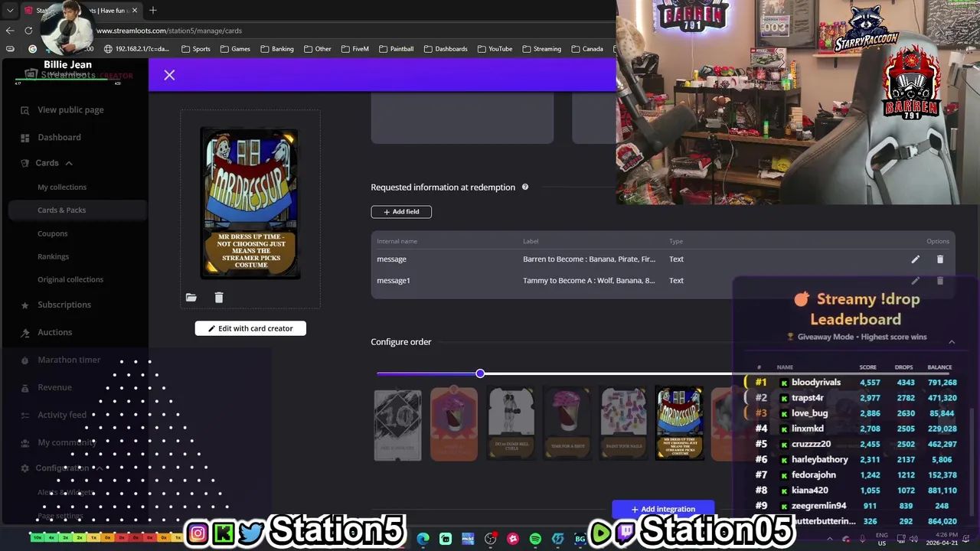This screenshot has width=980, height=551.
Task: Open a new browser tab
Action: pyautogui.click(x=153, y=10)
